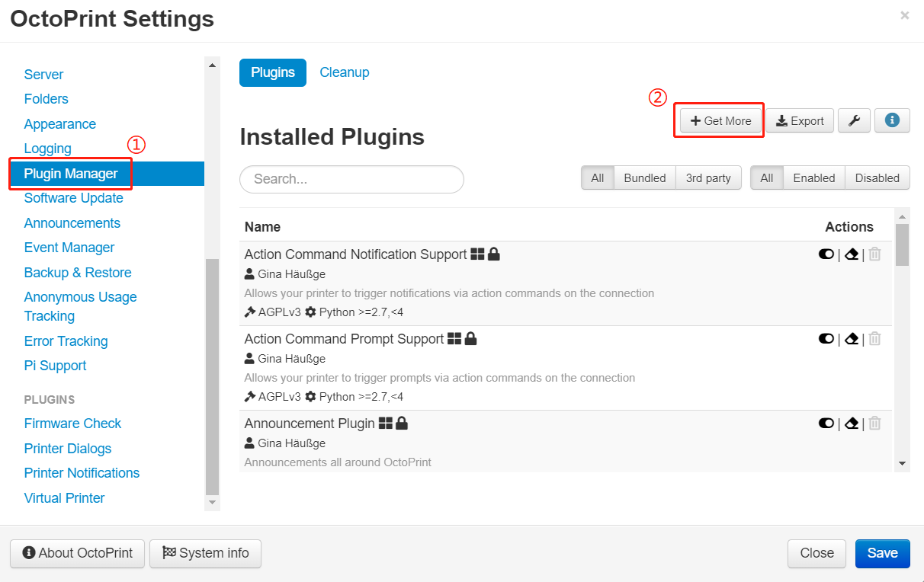The height and width of the screenshot is (582, 924).
Task: Clean up Announcement Plugin data with eraser
Action: 852,424
